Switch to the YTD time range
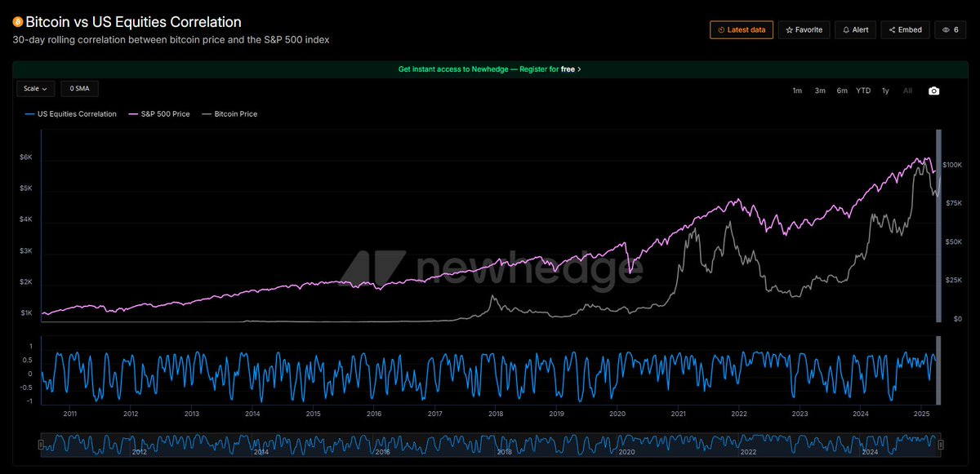Viewport: 980px width, 474px height. coord(863,91)
